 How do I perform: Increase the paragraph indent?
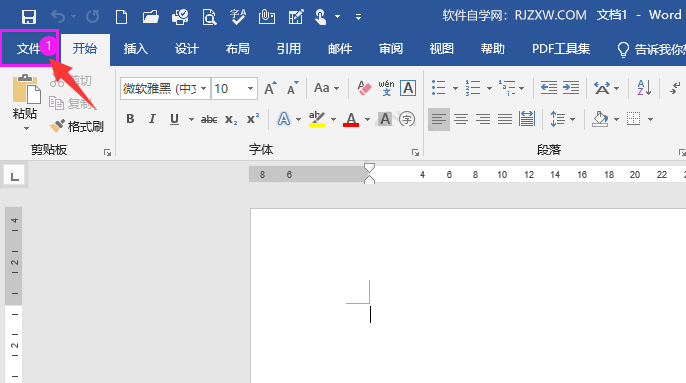[x=571, y=88]
